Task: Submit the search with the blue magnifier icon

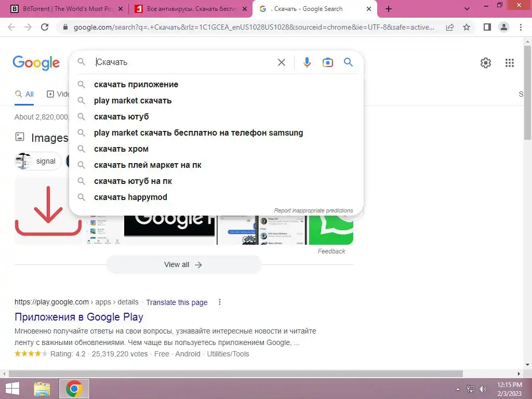Action: 348,62
